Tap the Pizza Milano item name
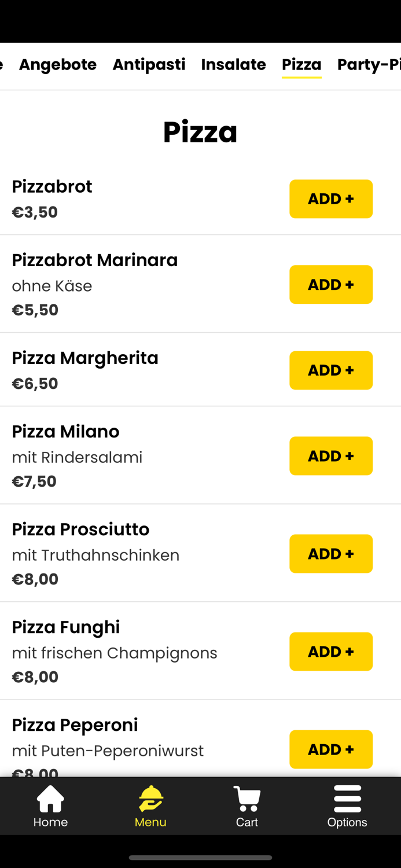401x868 pixels. [x=65, y=431]
